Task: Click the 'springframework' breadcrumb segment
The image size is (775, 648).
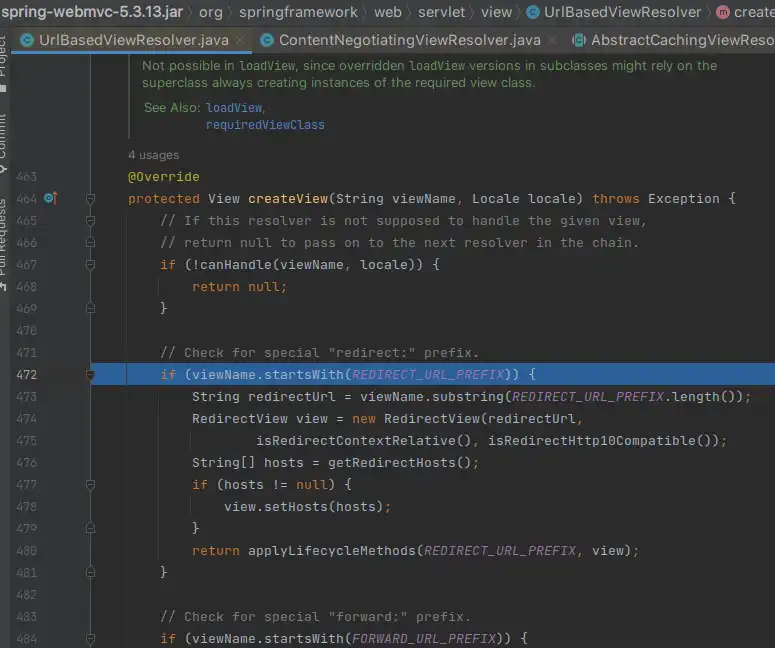Action: coord(298,12)
